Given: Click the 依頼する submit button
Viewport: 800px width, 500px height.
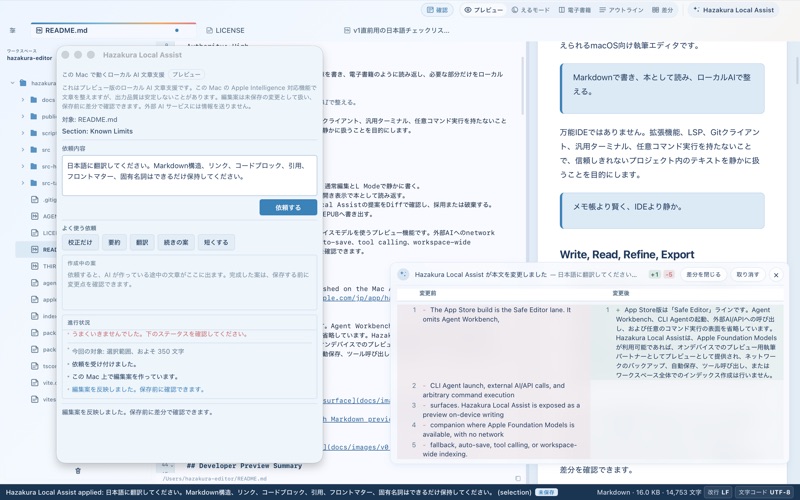Looking at the screenshot, I should click(x=288, y=208).
